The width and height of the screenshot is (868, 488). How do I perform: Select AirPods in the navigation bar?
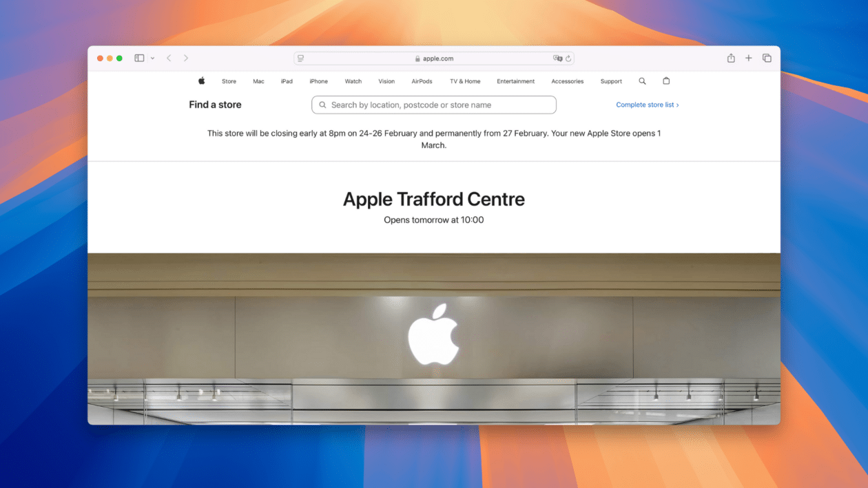click(x=422, y=81)
